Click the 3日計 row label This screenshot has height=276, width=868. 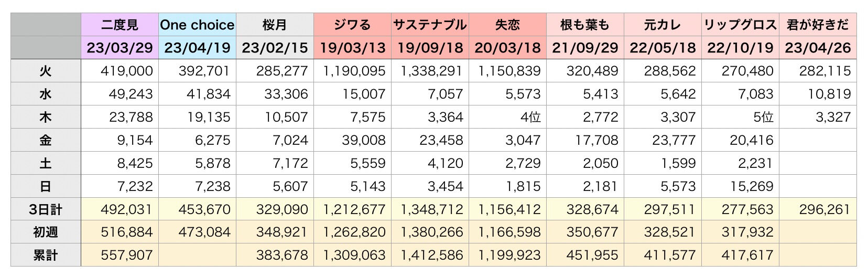(46, 209)
